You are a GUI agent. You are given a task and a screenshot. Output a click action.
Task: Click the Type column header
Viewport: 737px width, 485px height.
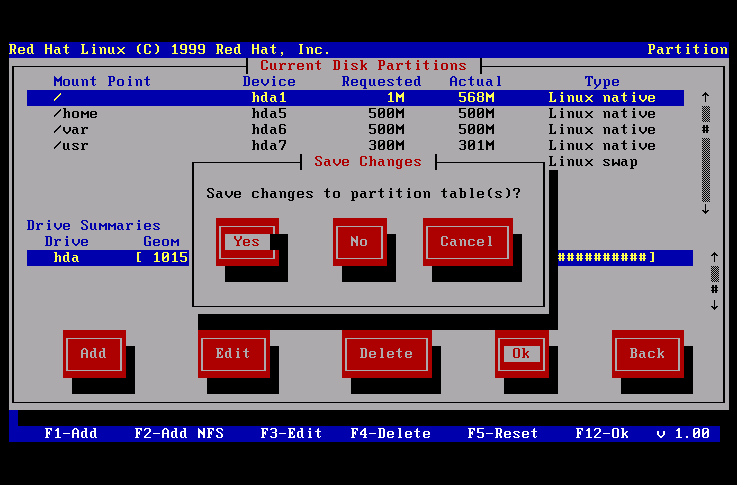tap(603, 81)
